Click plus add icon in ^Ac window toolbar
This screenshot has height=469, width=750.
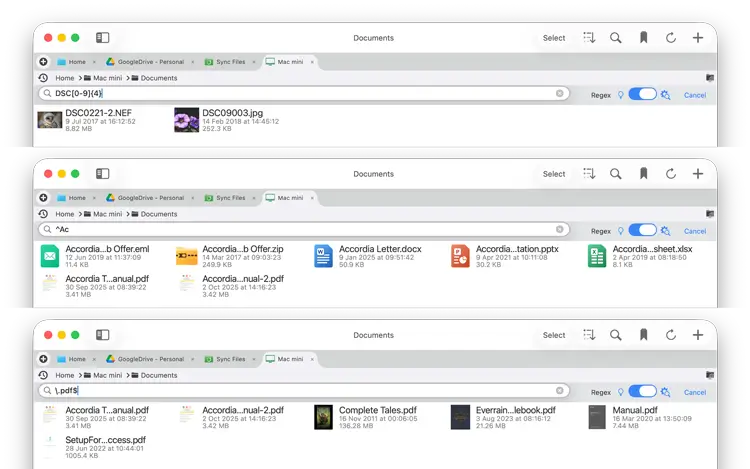coord(698,174)
